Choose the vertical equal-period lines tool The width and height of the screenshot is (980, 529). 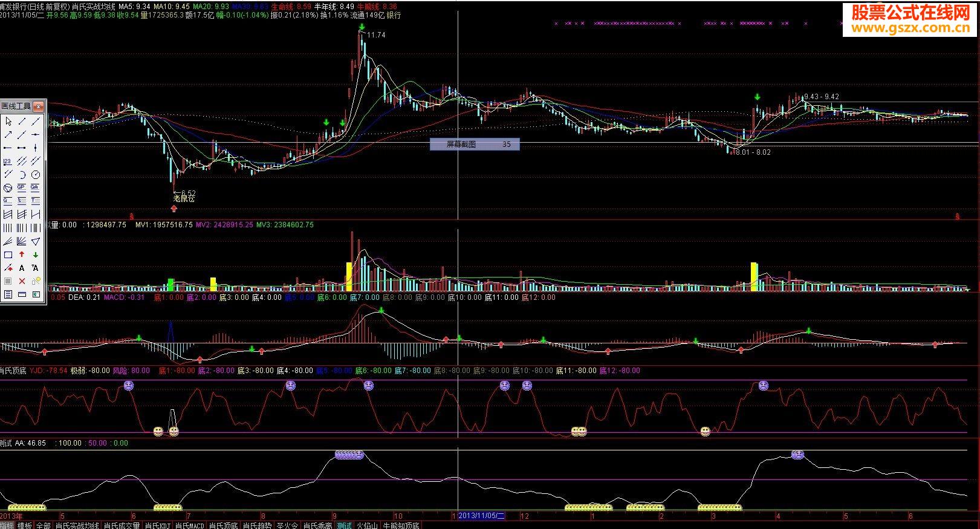coord(8,229)
